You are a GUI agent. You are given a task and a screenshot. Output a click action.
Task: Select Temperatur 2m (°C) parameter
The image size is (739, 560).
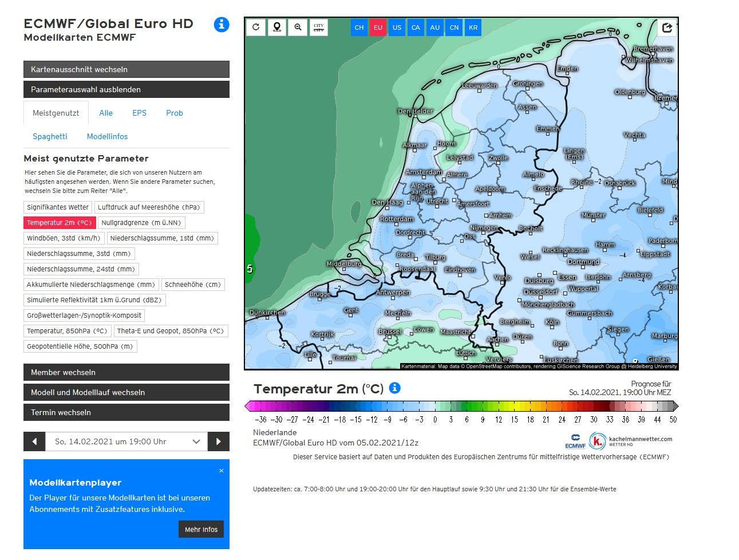[60, 223]
